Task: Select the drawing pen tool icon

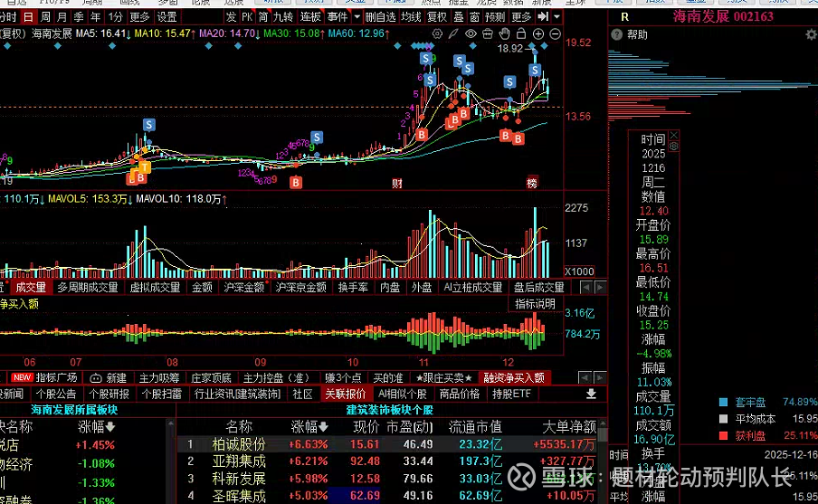Action: [x=454, y=33]
